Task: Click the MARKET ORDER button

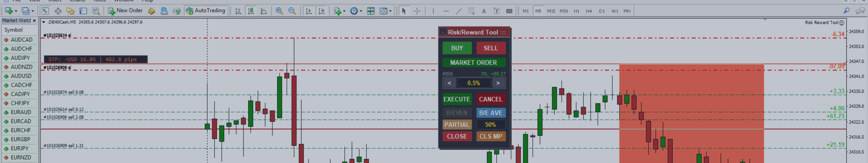Action: click(x=474, y=62)
